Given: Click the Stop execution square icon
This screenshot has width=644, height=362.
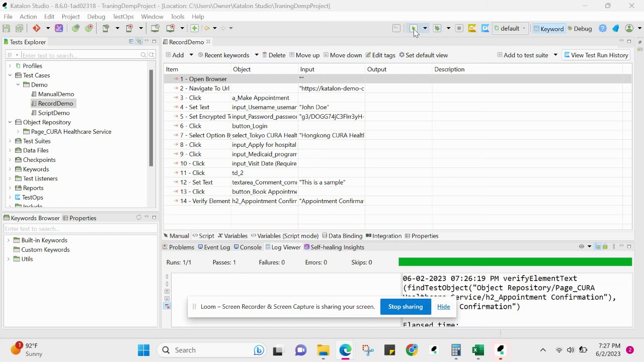Looking at the screenshot, I should [x=459, y=29].
